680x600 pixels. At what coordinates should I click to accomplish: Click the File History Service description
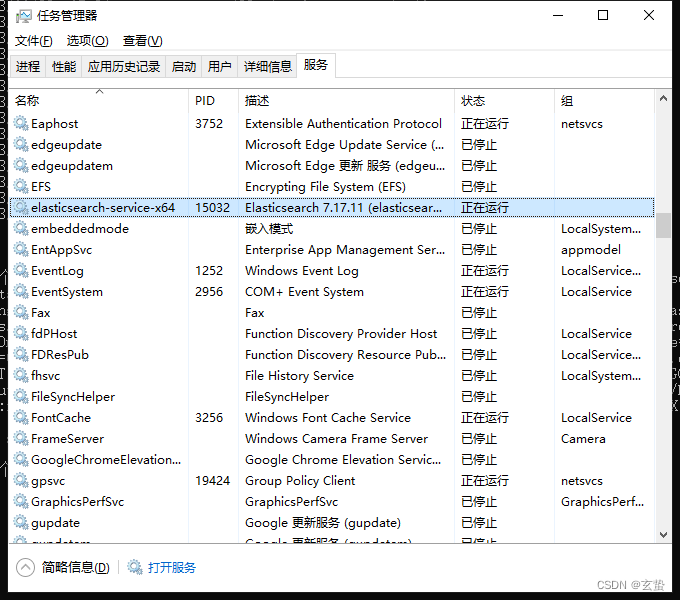[x=299, y=376]
